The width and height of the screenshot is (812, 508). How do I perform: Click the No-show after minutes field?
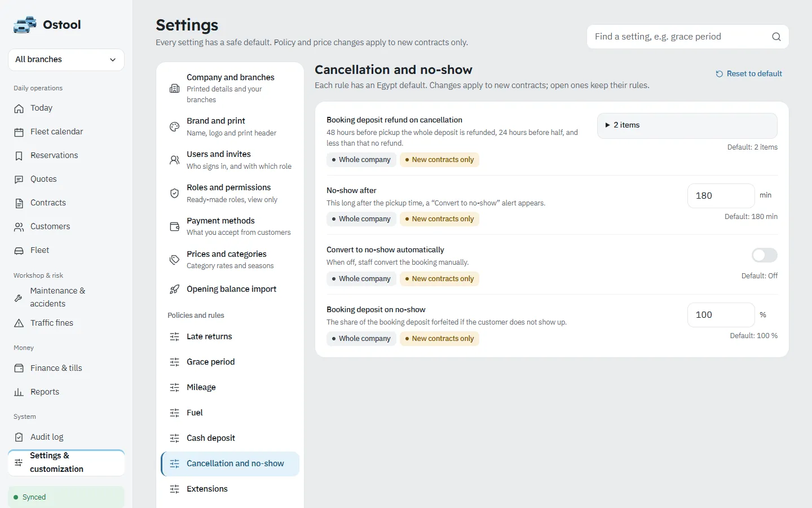click(721, 196)
